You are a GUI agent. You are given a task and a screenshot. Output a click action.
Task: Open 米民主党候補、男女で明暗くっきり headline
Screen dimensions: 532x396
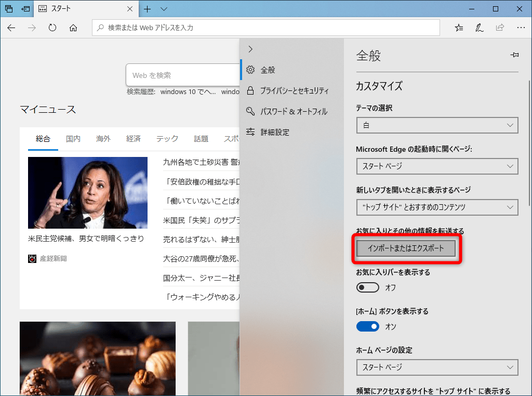click(86, 239)
